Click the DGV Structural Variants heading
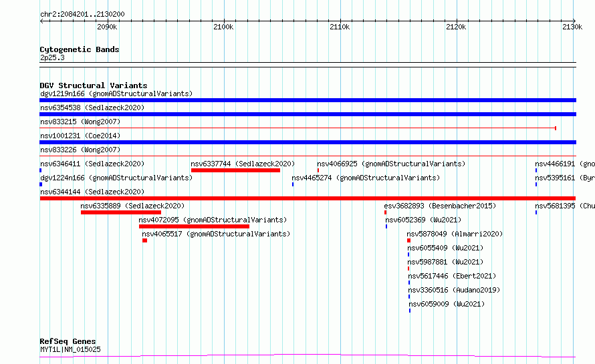 point(94,85)
